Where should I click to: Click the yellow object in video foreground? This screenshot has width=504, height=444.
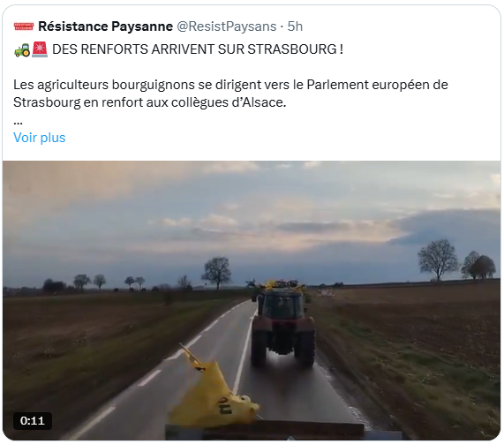(214, 392)
